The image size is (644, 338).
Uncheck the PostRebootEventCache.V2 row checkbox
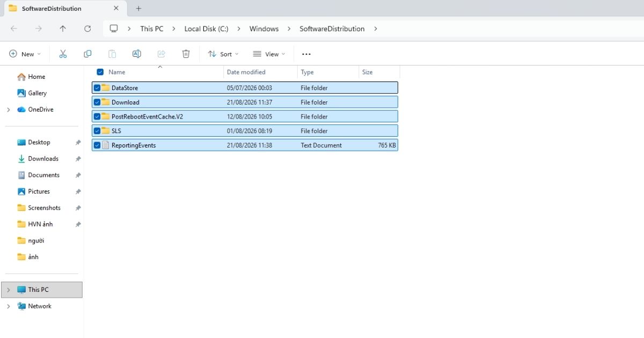click(x=97, y=116)
